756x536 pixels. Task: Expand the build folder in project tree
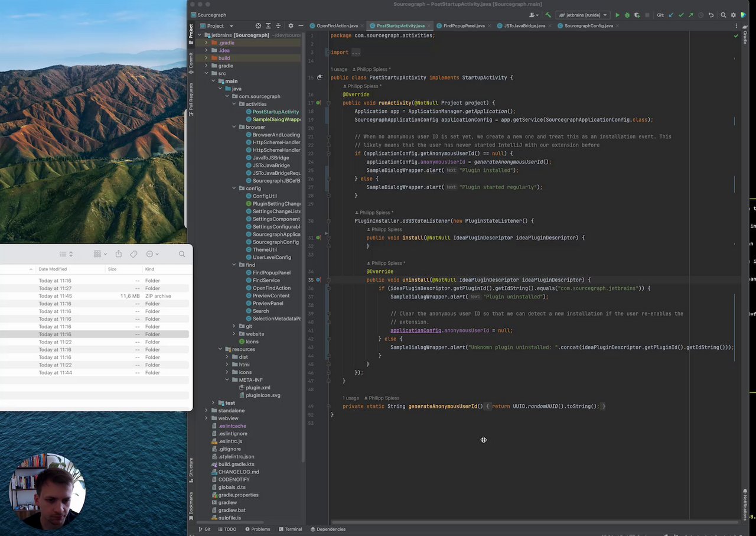[206, 59]
